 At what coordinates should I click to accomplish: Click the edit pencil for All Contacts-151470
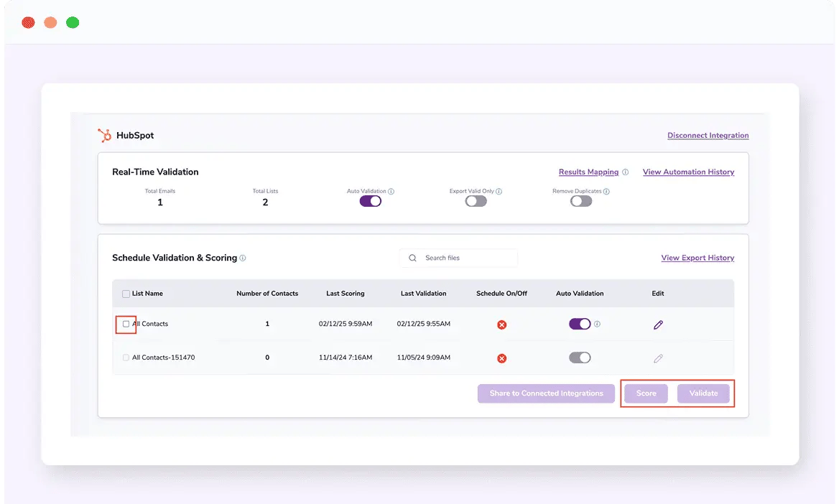click(x=658, y=358)
